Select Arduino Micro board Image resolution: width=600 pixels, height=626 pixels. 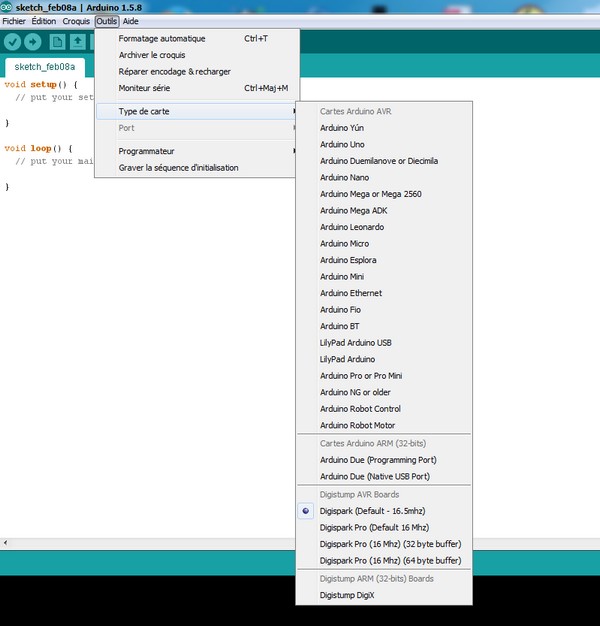click(384, 244)
